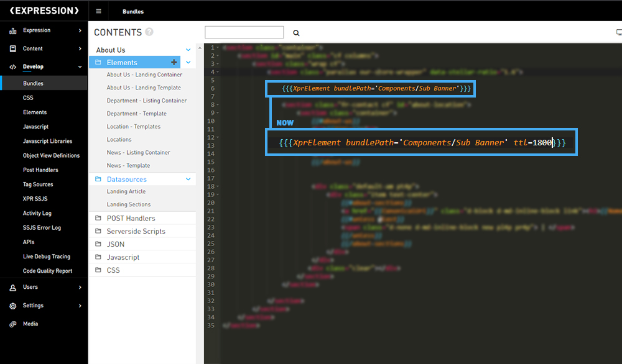The image size is (622, 364).
Task: Click the contents search input field
Action: pos(244,32)
